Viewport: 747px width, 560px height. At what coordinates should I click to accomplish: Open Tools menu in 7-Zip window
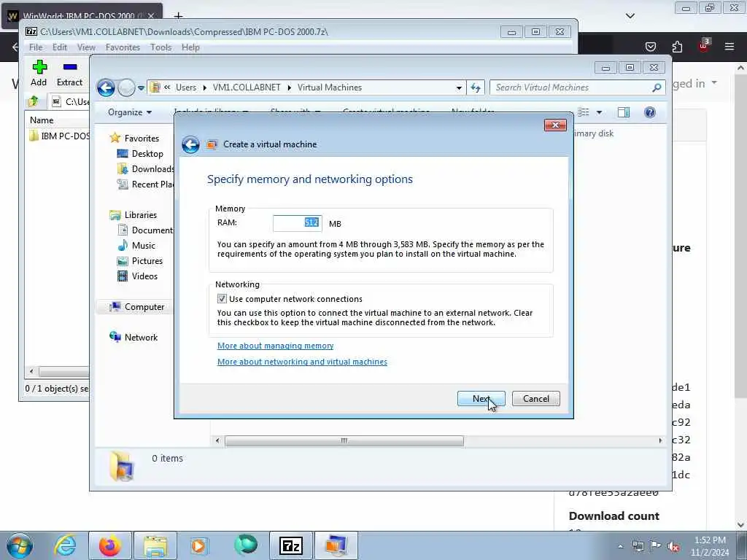pyautogui.click(x=160, y=47)
